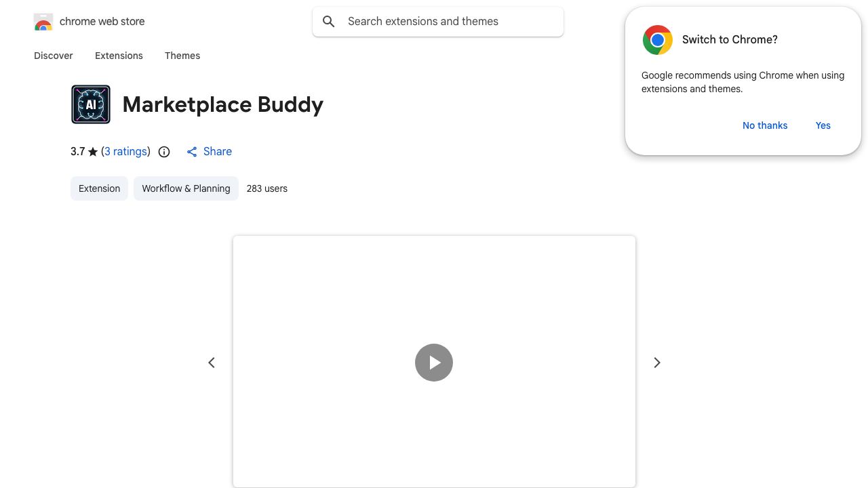Open the Extensions tab
868x488 pixels.
click(x=119, y=56)
